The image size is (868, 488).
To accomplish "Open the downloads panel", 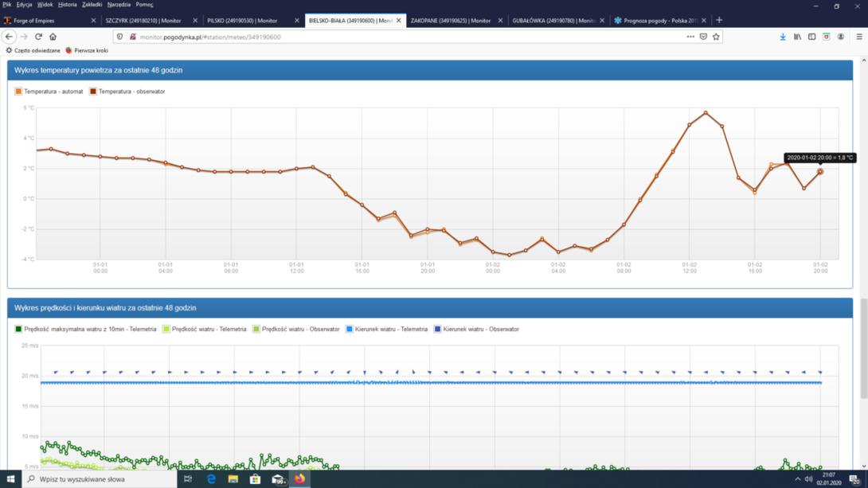I will coord(783,37).
